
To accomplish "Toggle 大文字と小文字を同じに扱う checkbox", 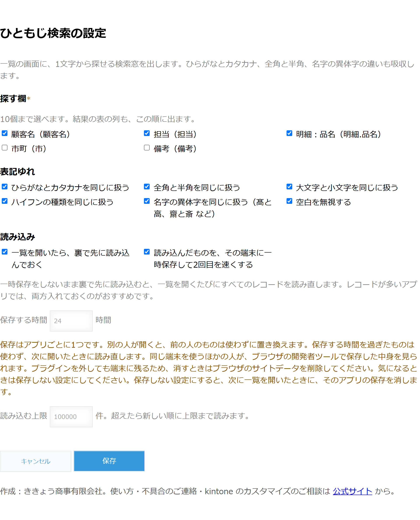I will pos(289,187).
